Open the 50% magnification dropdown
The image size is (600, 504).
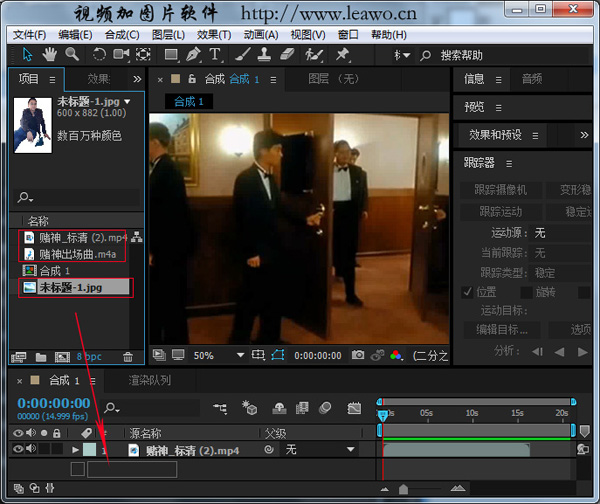click(218, 355)
